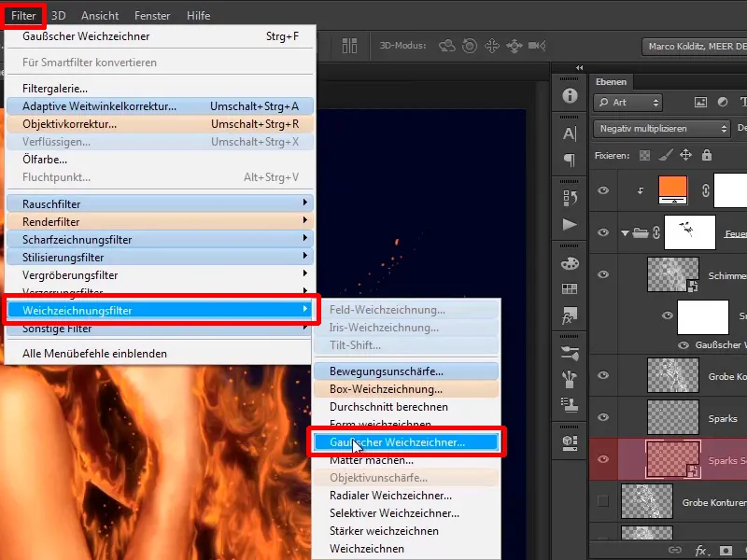Toggle lock position icon
The image size is (747, 560).
click(685, 155)
